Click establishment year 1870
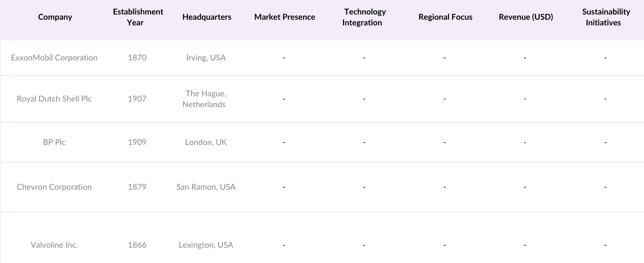Viewport: 644px width, 263px height. [x=137, y=58]
